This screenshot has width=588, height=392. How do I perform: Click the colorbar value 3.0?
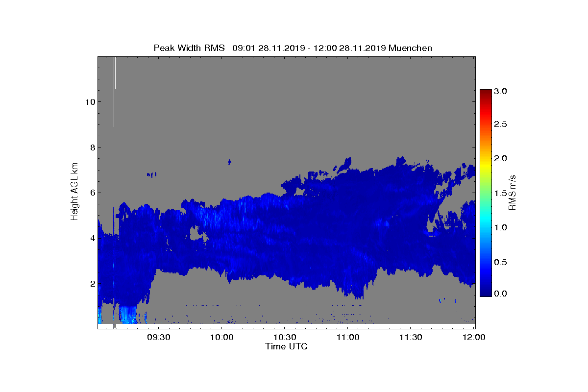tap(501, 92)
